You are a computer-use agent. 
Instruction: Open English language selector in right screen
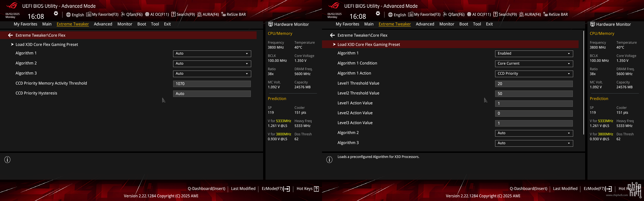(397, 15)
